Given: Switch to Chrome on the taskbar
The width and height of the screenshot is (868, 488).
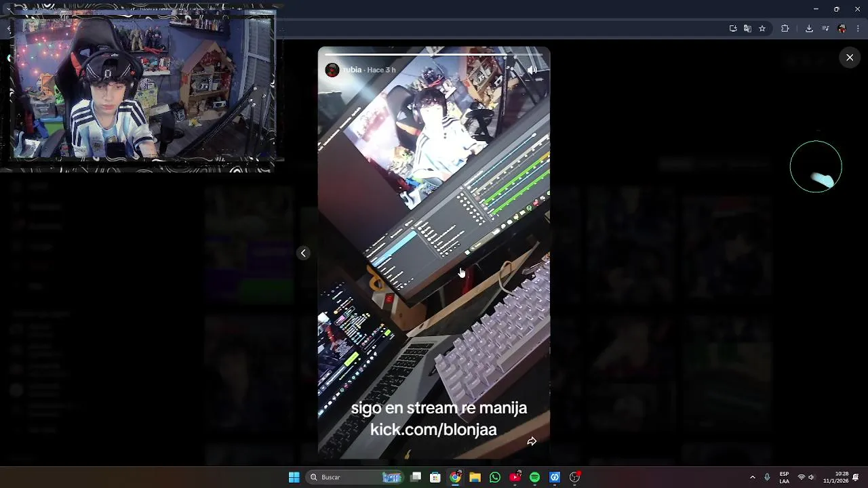Looking at the screenshot, I should click(x=455, y=477).
